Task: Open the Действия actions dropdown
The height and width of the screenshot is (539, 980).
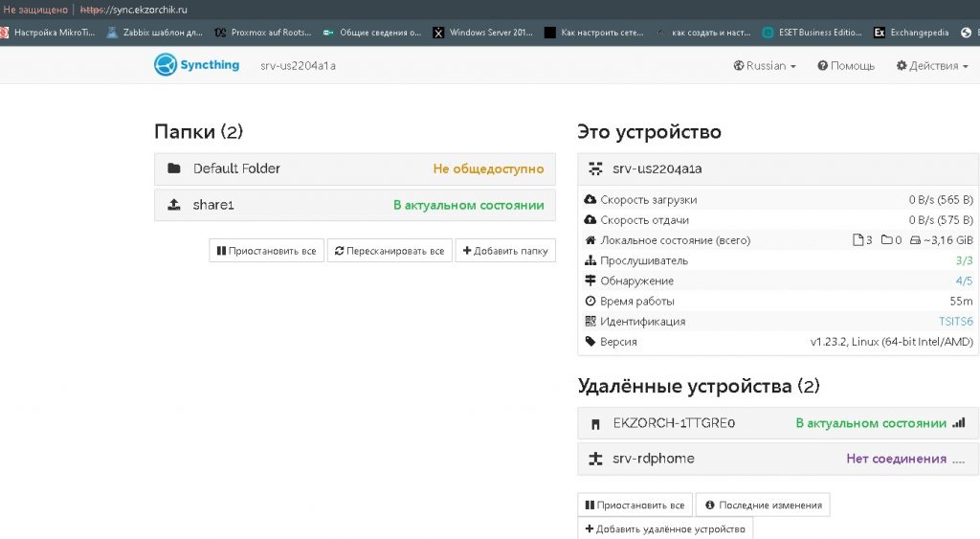Action: coord(931,66)
